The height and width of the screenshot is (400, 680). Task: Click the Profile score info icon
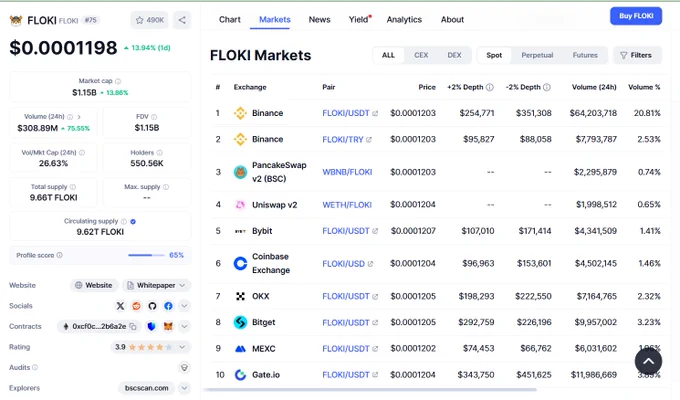[x=59, y=255]
